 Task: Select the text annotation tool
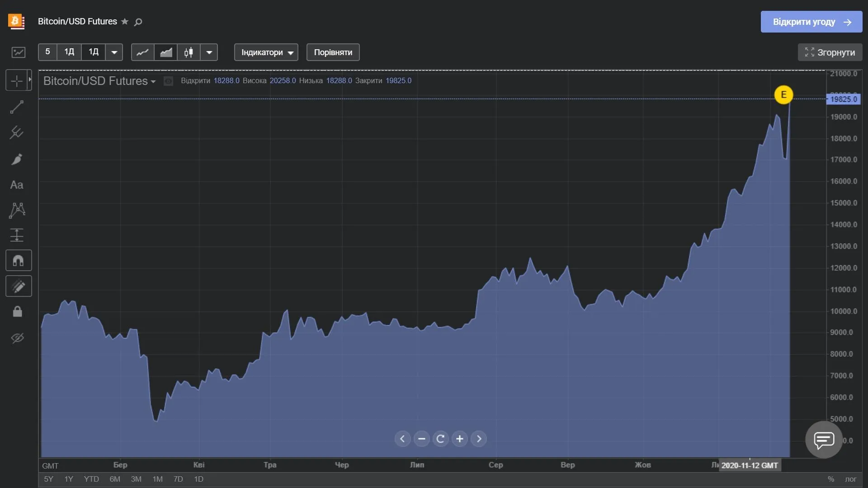[17, 185]
